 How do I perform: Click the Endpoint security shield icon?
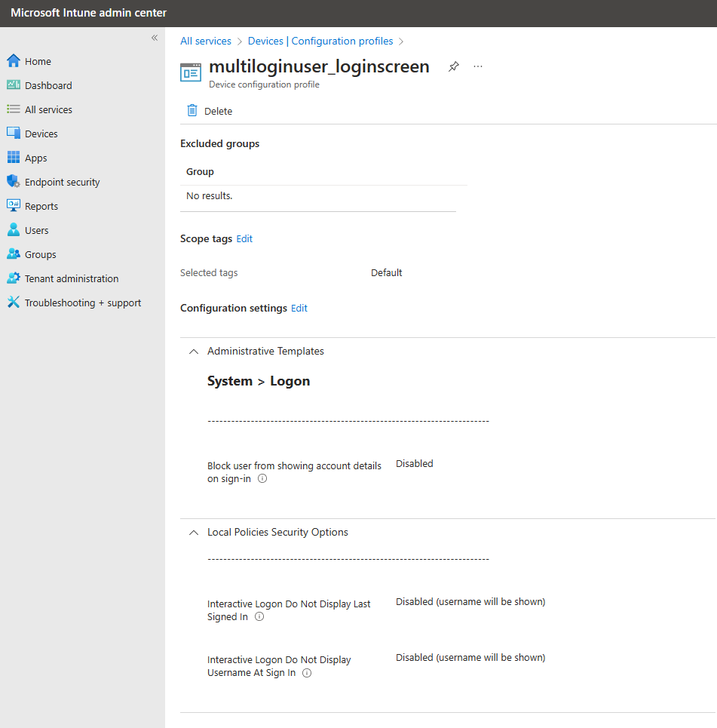(x=14, y=182)
